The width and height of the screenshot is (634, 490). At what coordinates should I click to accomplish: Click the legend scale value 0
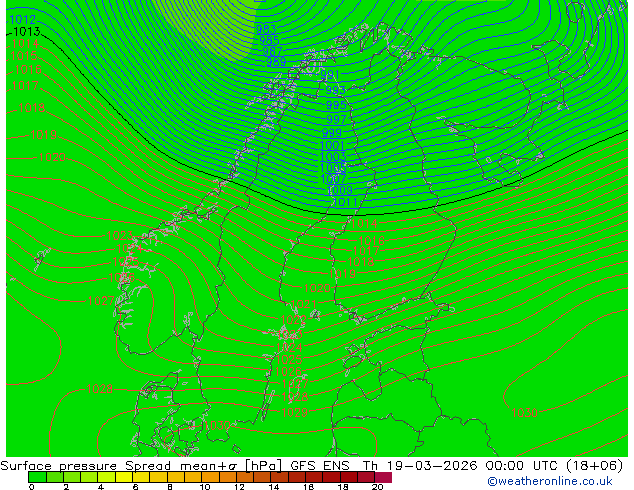32,487
